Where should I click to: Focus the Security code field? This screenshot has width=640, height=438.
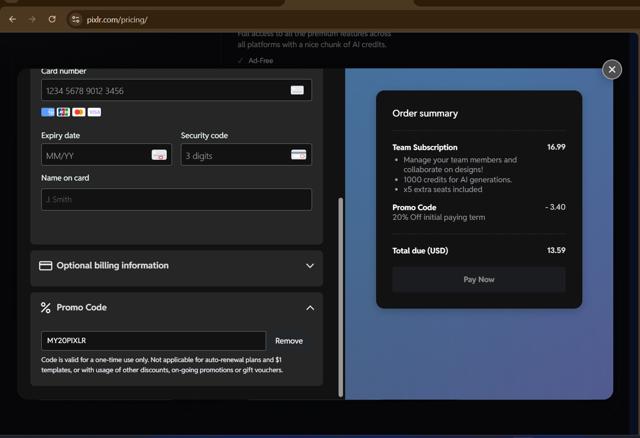(246, 155)
